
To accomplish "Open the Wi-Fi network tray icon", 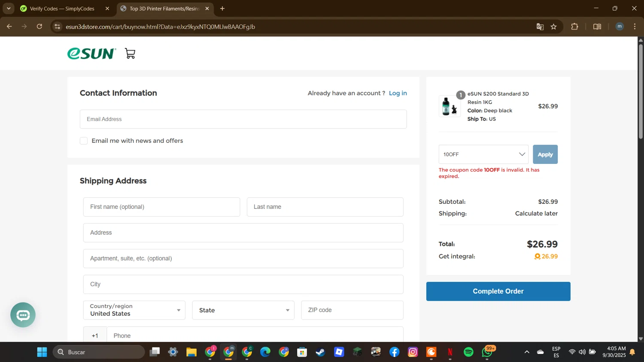I will [x=572, y=352].
